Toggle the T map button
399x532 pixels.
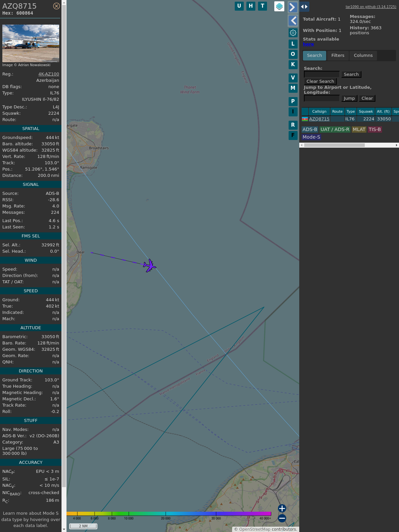coord(263,6)
